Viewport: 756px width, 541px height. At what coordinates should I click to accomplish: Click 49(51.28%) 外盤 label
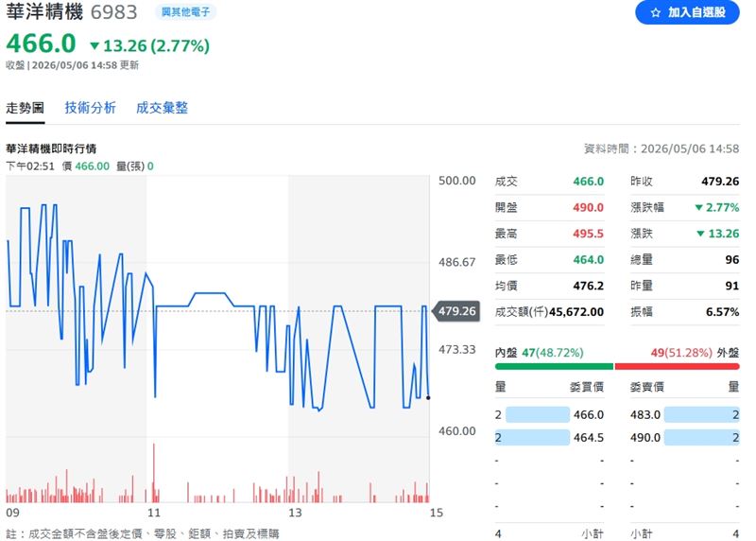click(695, 353)
